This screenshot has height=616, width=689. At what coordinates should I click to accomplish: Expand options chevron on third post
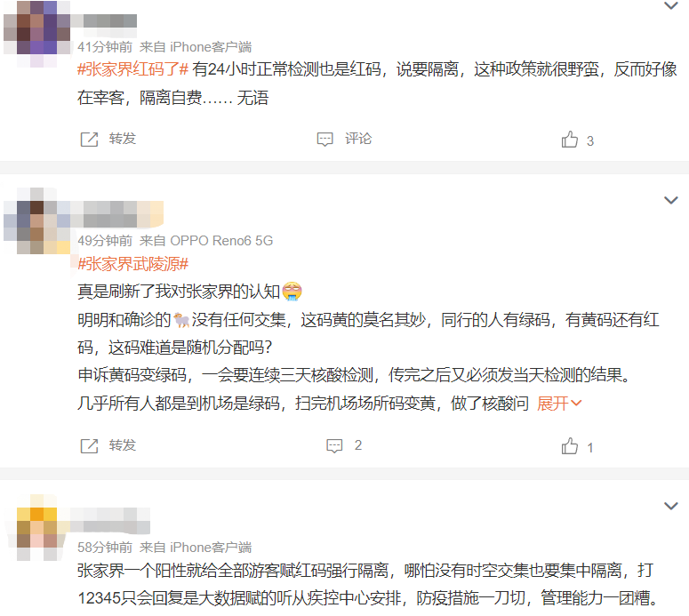click(671, 506)
